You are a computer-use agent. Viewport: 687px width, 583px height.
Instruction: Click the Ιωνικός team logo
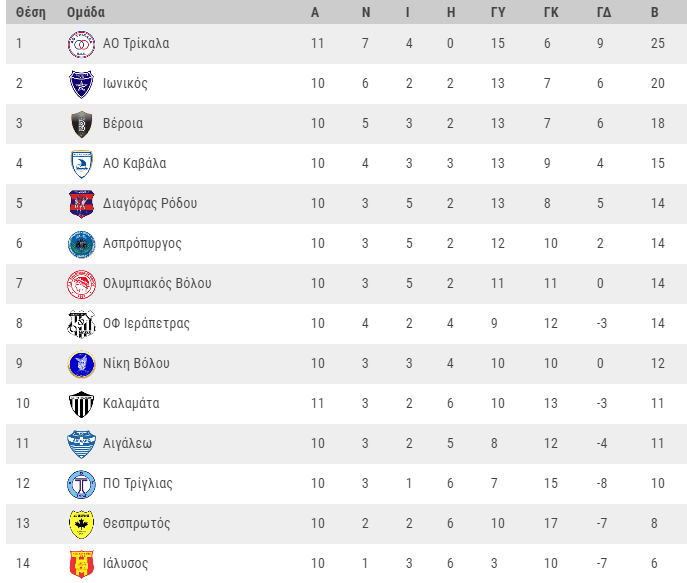81,84
